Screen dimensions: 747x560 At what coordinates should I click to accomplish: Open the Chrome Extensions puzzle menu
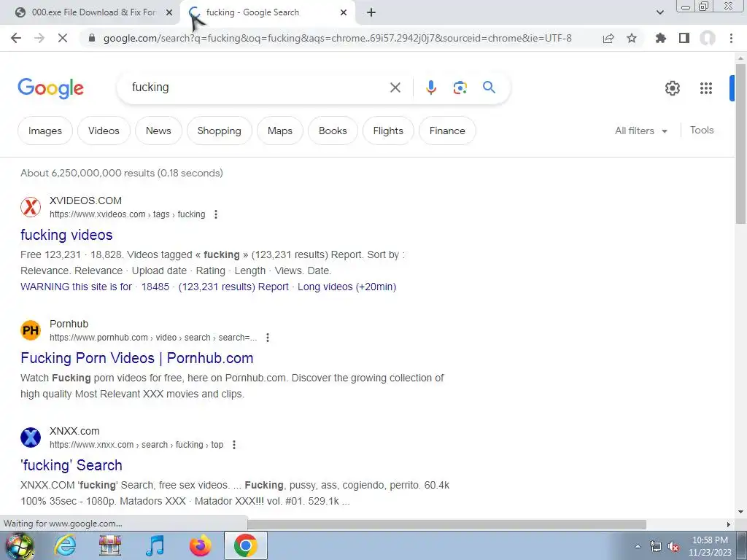(x=661, y=38)
